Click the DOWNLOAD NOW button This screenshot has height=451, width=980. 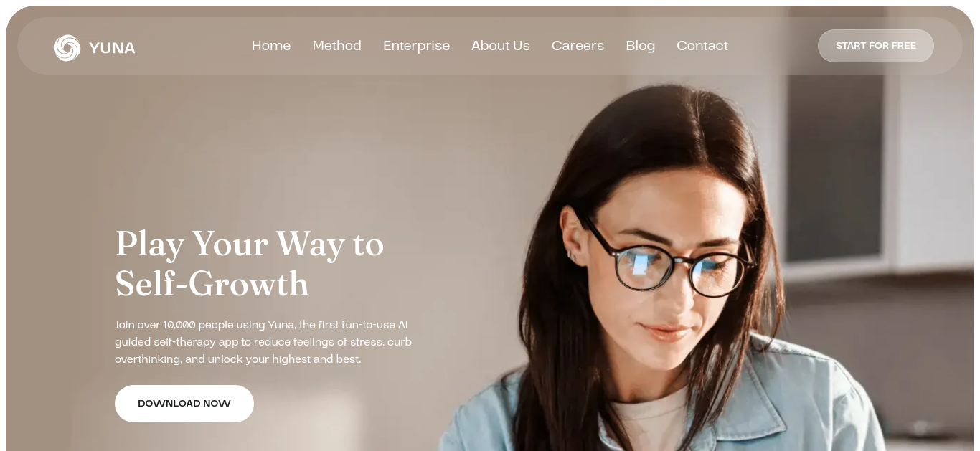184,404
